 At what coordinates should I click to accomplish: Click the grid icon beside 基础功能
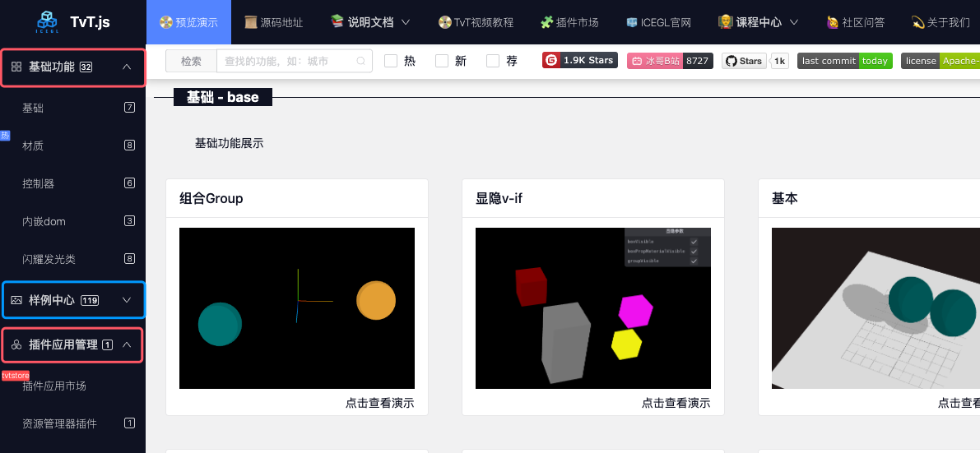[16, 67]
